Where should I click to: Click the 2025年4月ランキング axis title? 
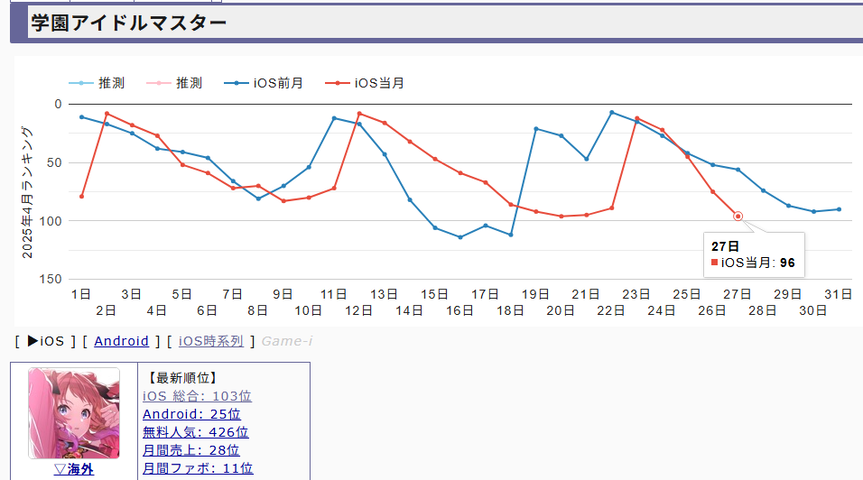point(27,193)
